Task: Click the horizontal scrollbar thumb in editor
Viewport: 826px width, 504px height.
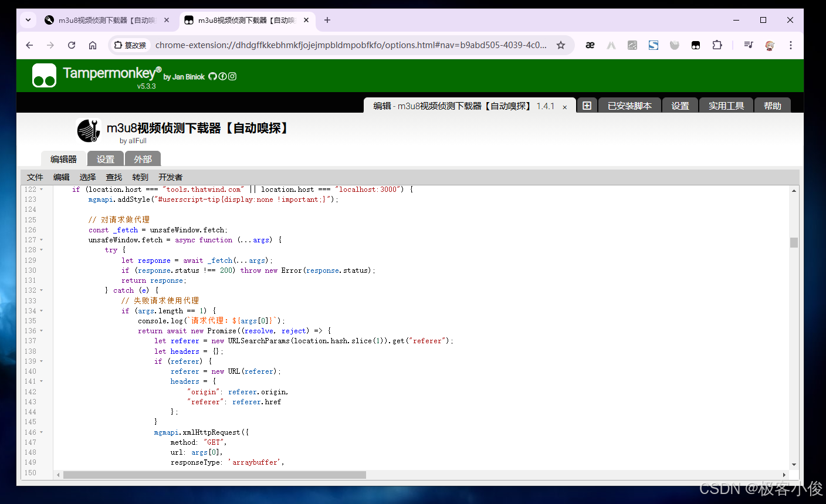Action: point(214,475)
